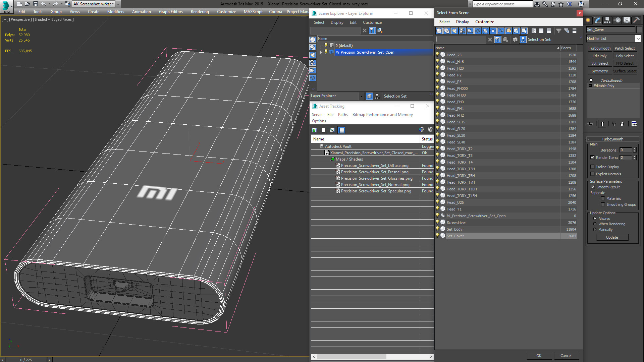Toggle display cameras filter in Select From Scene
This screenshot has width=644, height=362.
click(462, 31)
